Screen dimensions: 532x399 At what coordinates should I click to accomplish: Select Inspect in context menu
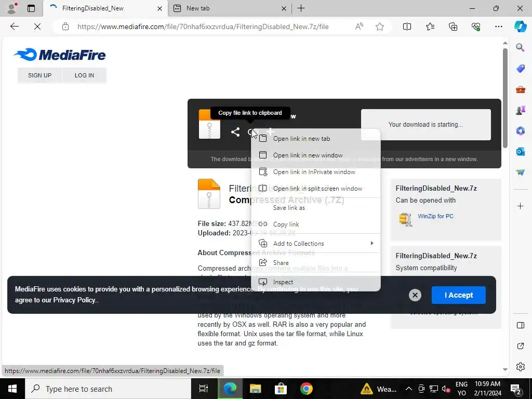pyautogui.click(x=315, y=282)
